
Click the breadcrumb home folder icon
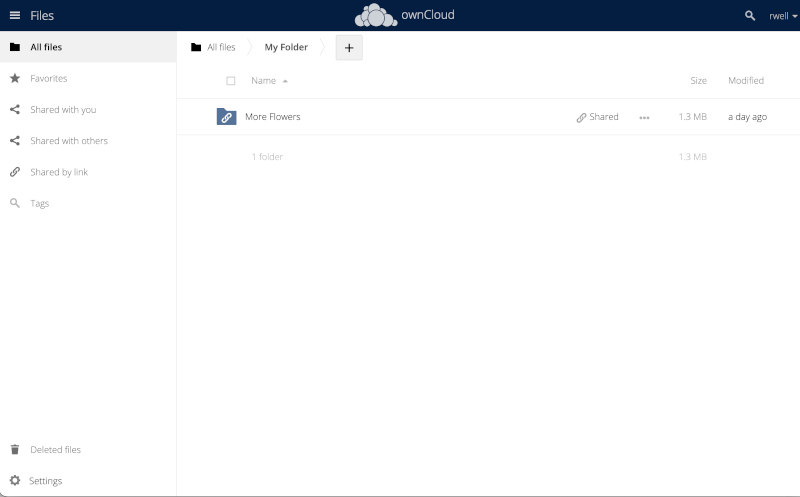[196, 47]
